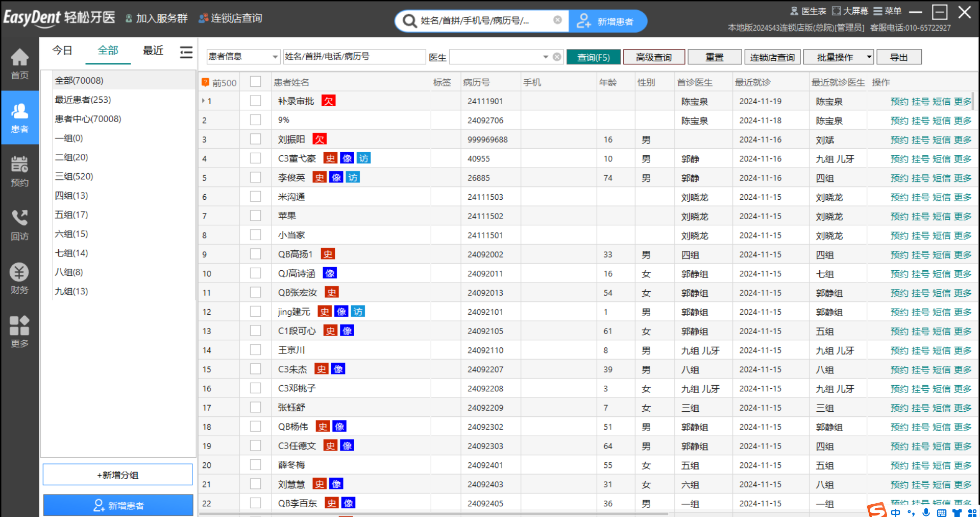Select 九组(13) group
Viewport: 980px width, 517px height.
click(x=71, y=291)
